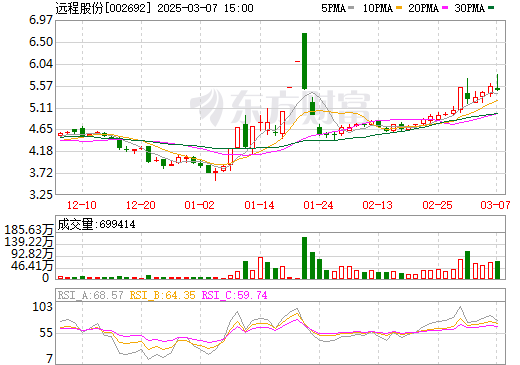Click the 02-13 date axis label
Screen dimensions: 520x365
click(377, 205)
